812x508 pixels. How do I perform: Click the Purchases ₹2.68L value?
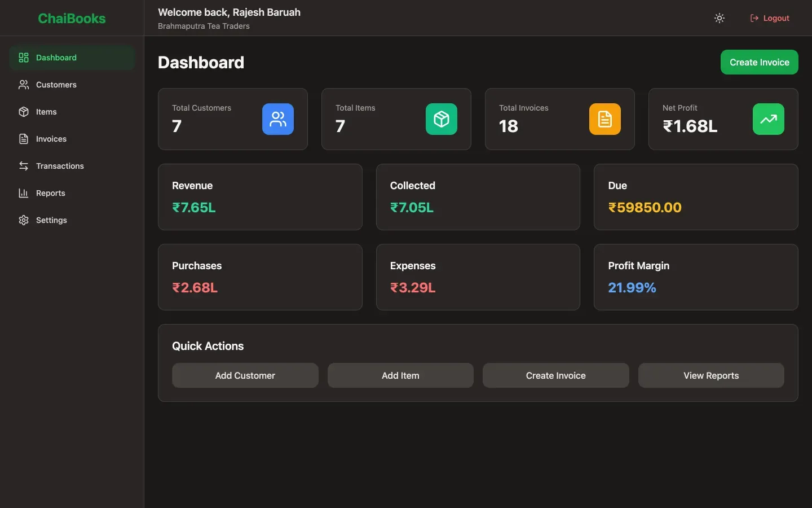pyautogui.click(x=195, y=288)
